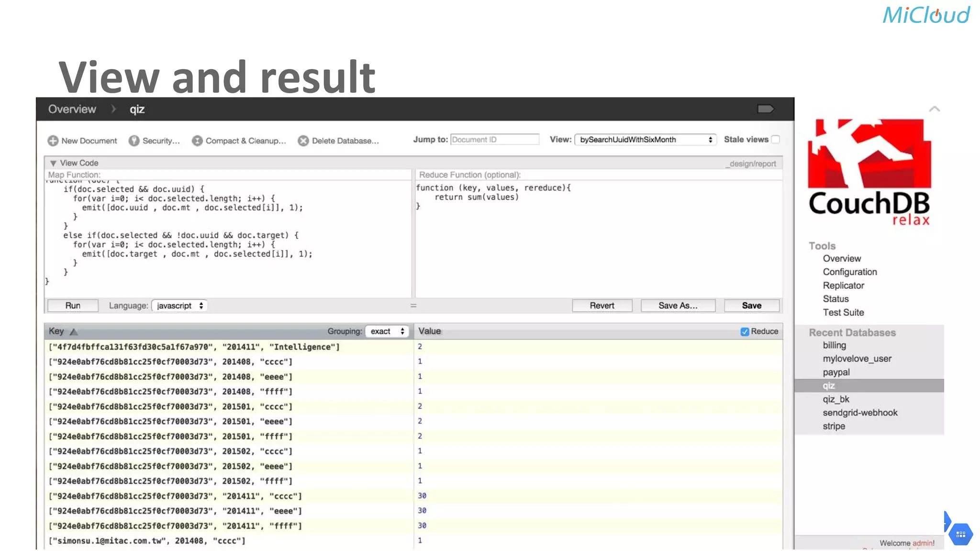Click Compact & Cleanup icon
Viewport: 980px width, 551px height.
[197, 141]
